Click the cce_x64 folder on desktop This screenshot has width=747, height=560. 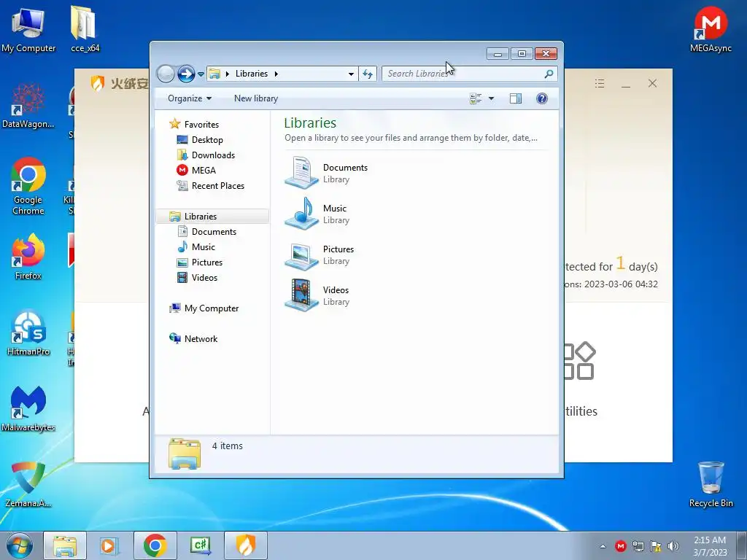(85, 29)
